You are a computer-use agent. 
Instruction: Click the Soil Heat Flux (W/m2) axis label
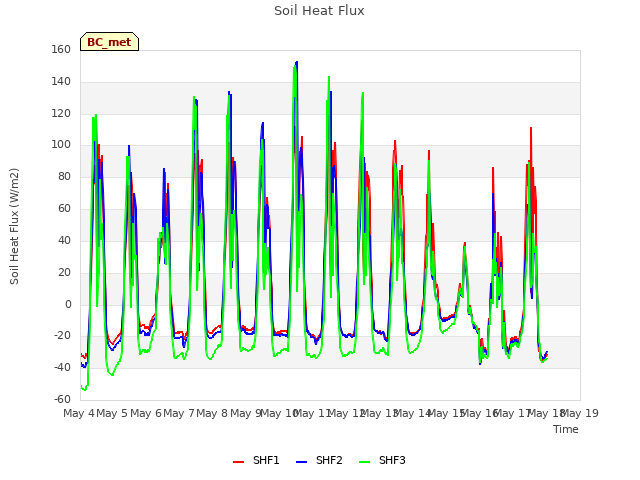[x=14, y=226]
